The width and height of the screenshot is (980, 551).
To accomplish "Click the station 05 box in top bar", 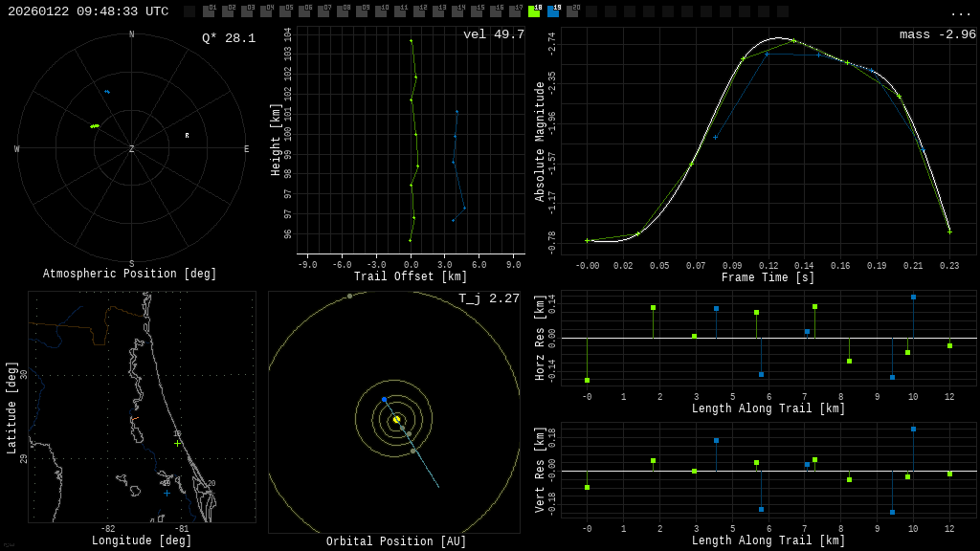I will tap(285, 11).
